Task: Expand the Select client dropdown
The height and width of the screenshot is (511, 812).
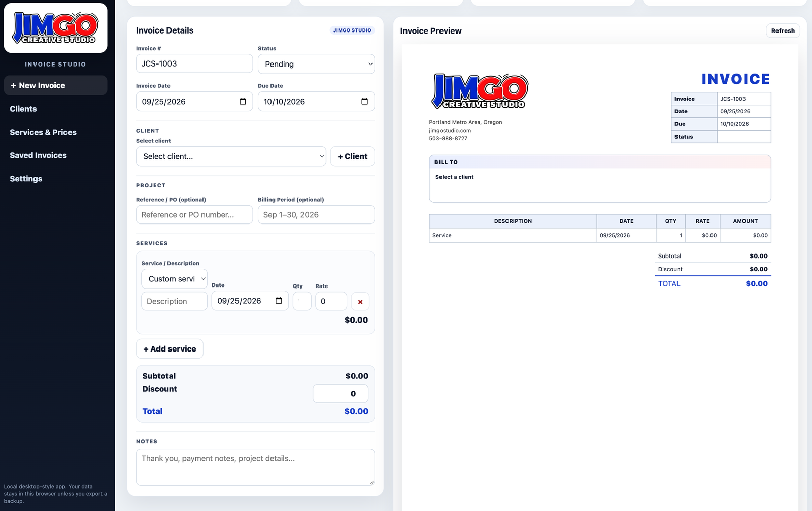Action: pos(231,156)
